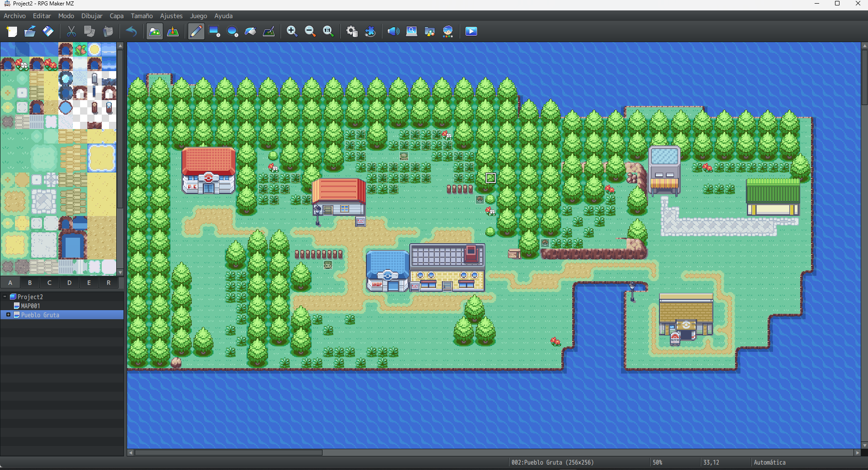Screen dimensions: 868x470
Task: Select the Shadow Pen tool
Action: coord(269,31)
